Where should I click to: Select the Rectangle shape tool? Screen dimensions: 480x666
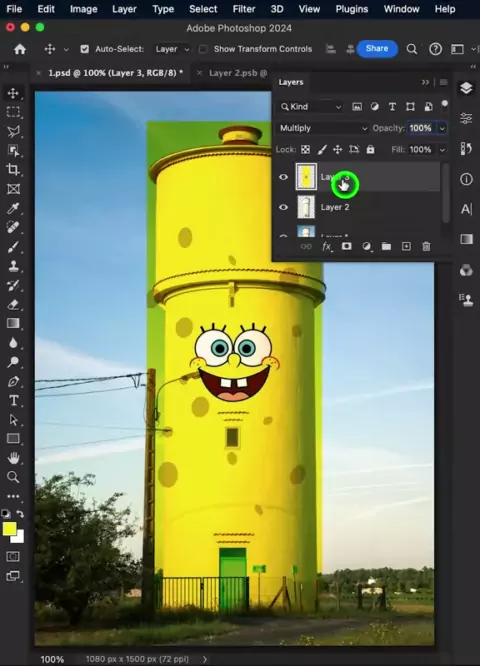point(13,438)
